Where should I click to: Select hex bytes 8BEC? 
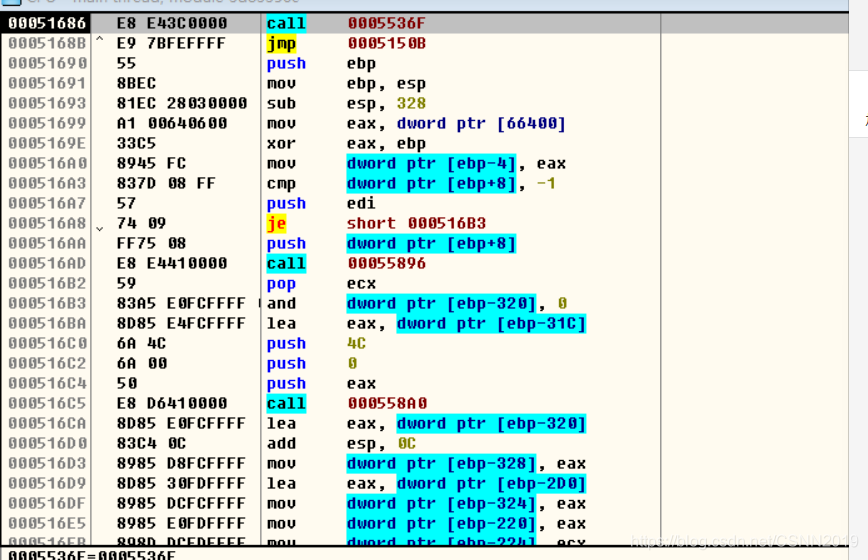(x=136, y=84)
